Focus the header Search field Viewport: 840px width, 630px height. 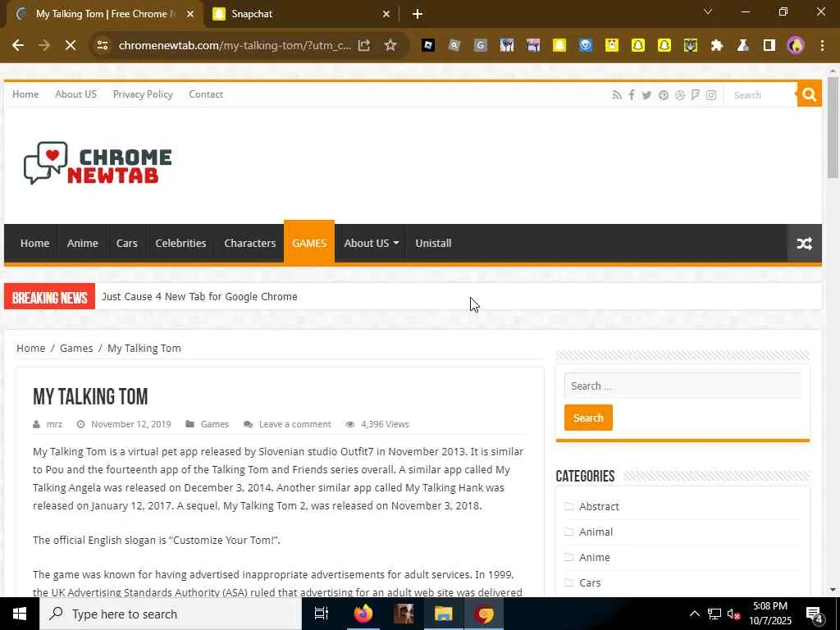pyautogui.click(x=760, y=95)
